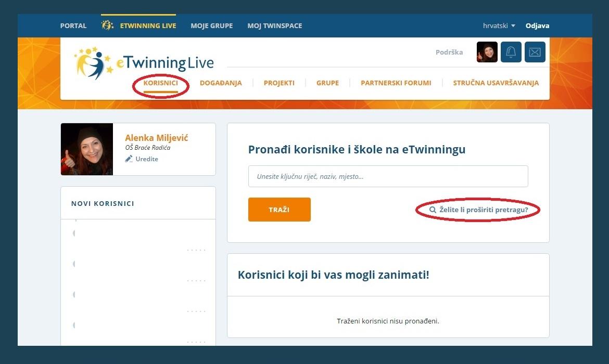
Task: Click Želite li proširiti pretragu link
Action: [x=484, y=210]
